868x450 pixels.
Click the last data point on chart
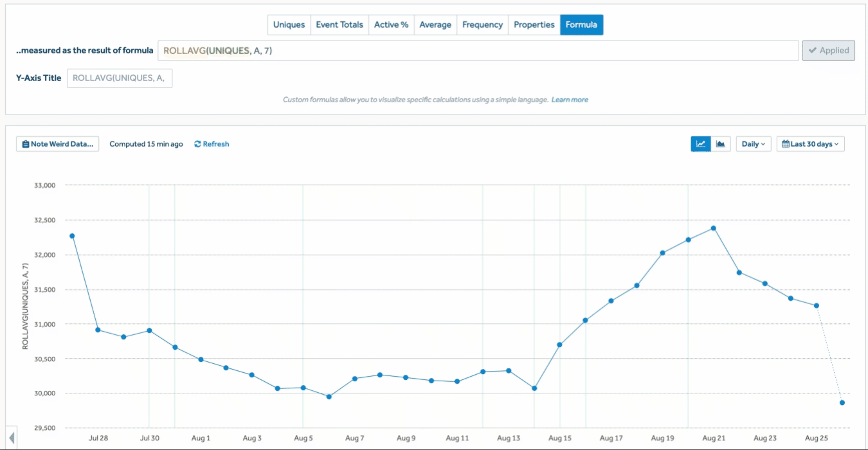point(842,402)
